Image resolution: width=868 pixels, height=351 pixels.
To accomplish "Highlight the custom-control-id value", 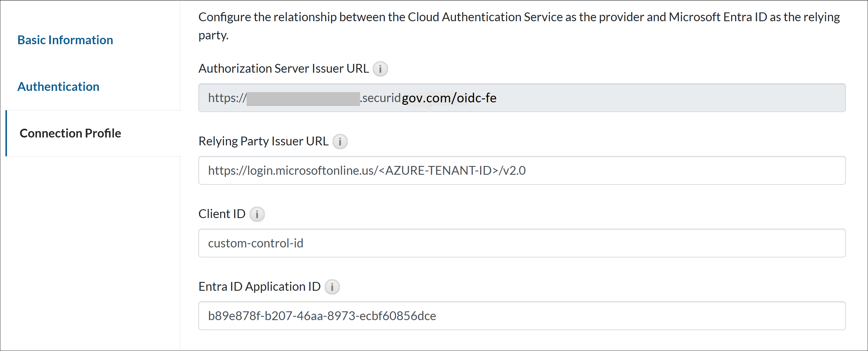I will (x=255, y=243).
